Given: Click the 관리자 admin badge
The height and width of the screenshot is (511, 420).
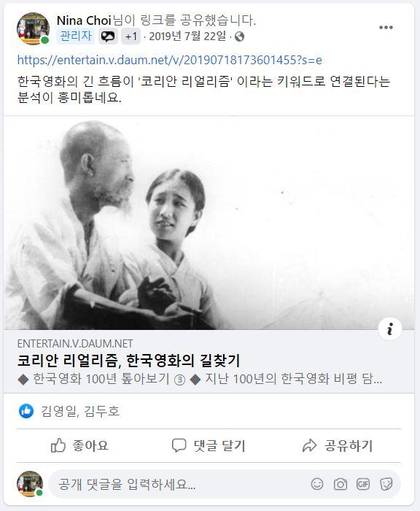Looking at the screenshot, I should click(x=76, y=36).
